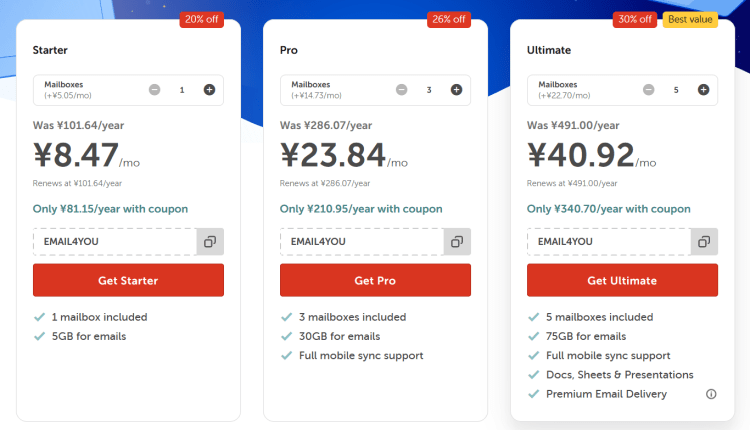Get the Starter plan
This screenshot has width=750, height=430.
point(128,280)
